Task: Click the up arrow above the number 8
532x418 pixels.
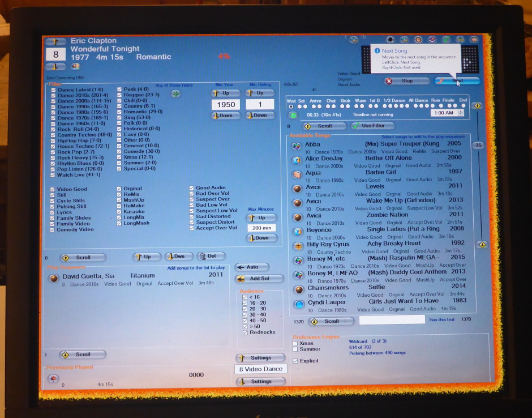Action: (x=55, y=42)
